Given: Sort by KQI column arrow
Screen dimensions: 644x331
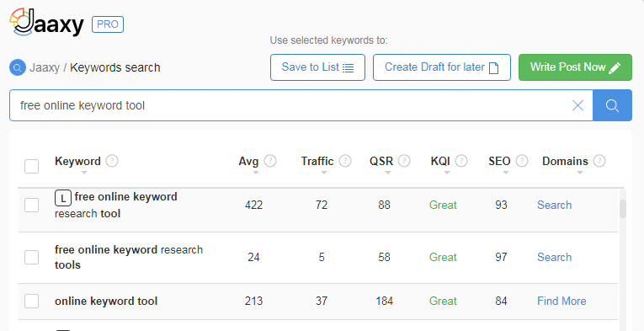Looking at the screenshot, I should (447, 173).
